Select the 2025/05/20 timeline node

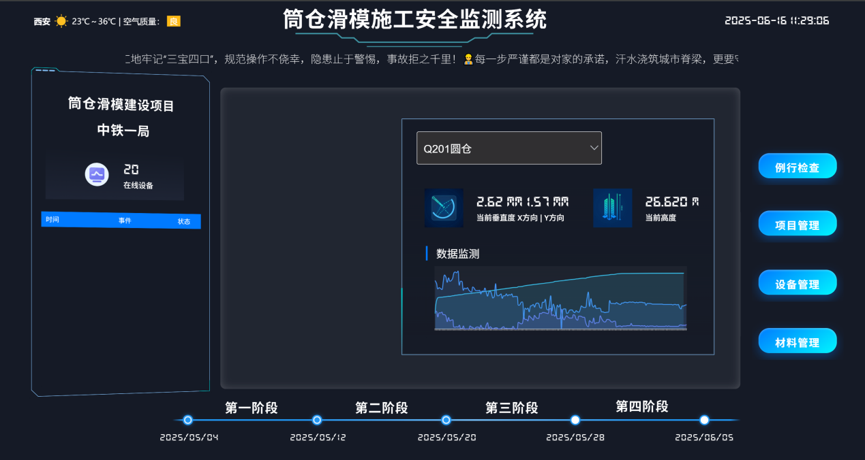point(446,420)
